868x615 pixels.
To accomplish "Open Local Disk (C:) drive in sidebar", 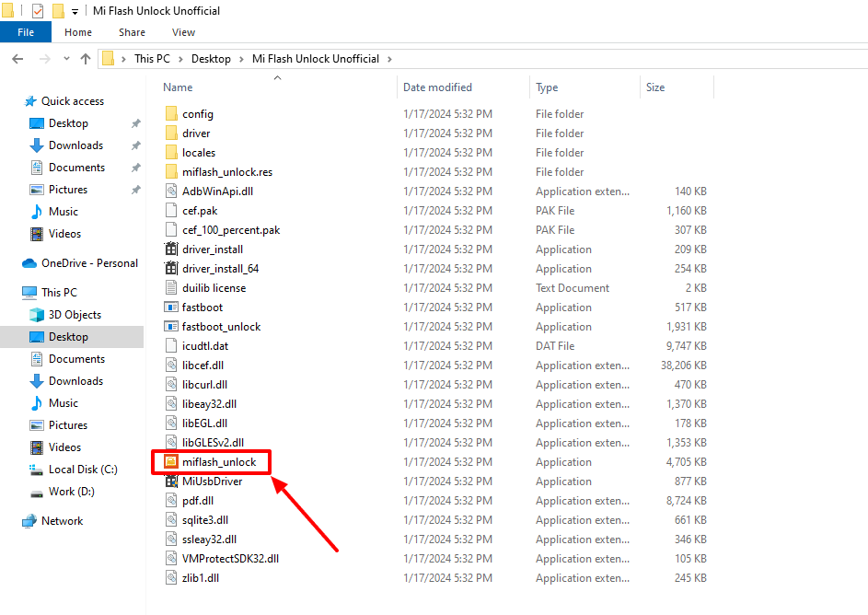I will pyautogui.click(x=83, y=470).
